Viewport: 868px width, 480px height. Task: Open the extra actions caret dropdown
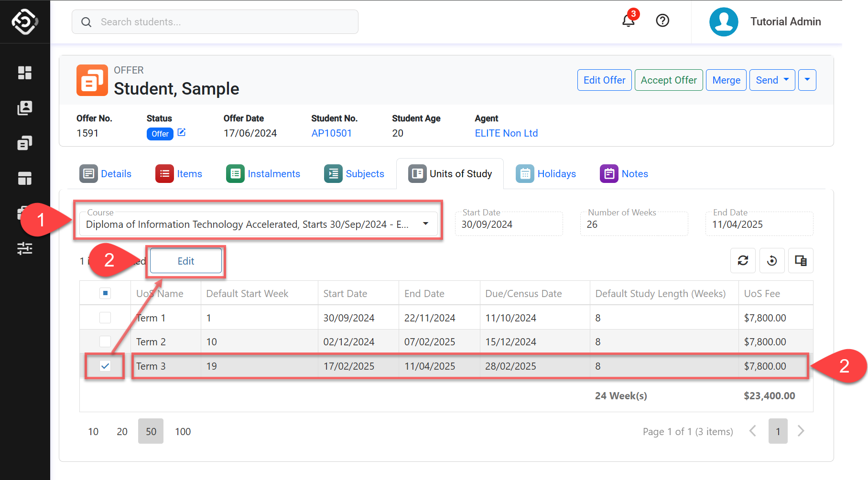click(807, 80)
